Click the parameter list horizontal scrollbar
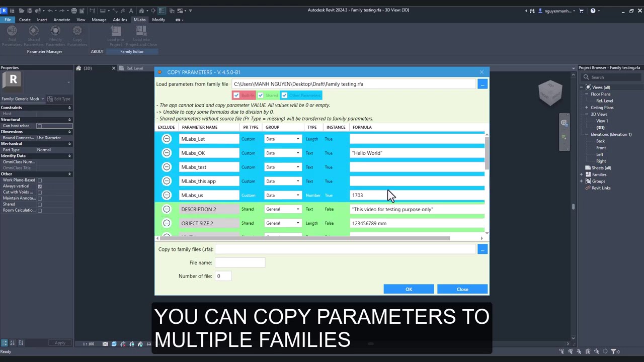The width and height of the screenshot is (644, 362). pos(306,238)
